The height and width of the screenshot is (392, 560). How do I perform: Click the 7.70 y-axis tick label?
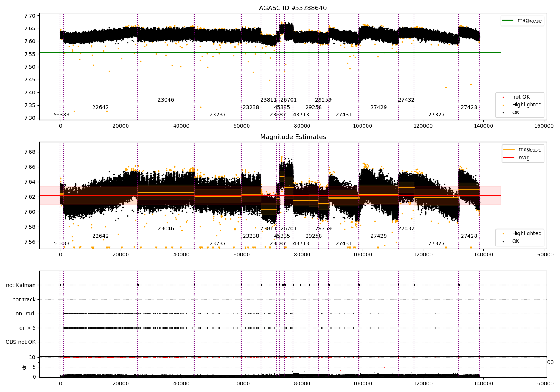pyautogui.click(x=30, y=16)
